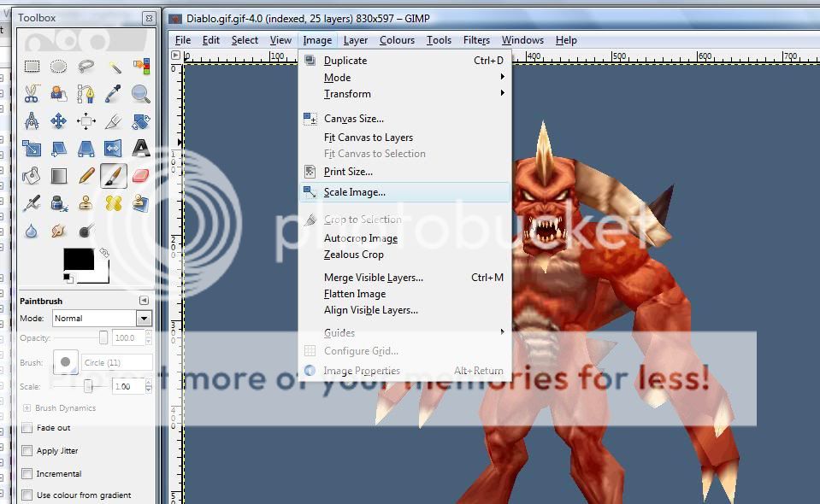
Task: Open the Edit menu
Action: click(210, 40)
